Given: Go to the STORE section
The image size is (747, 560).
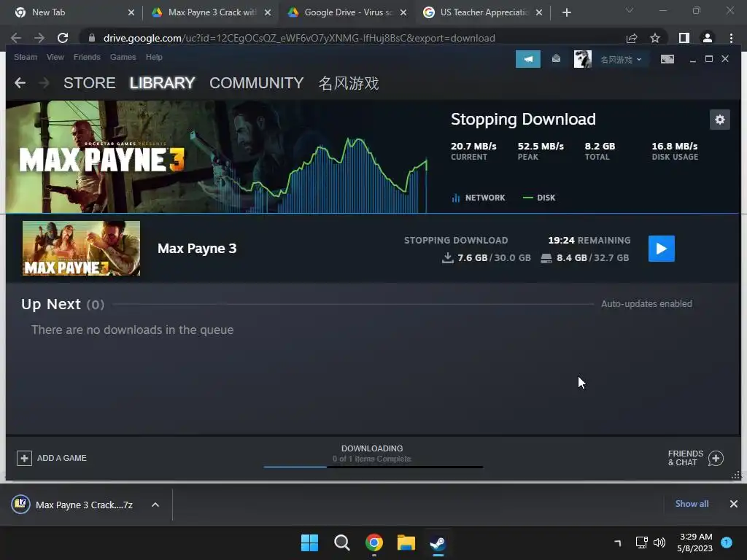Looking at the screenshot, I should click(90, 83).
